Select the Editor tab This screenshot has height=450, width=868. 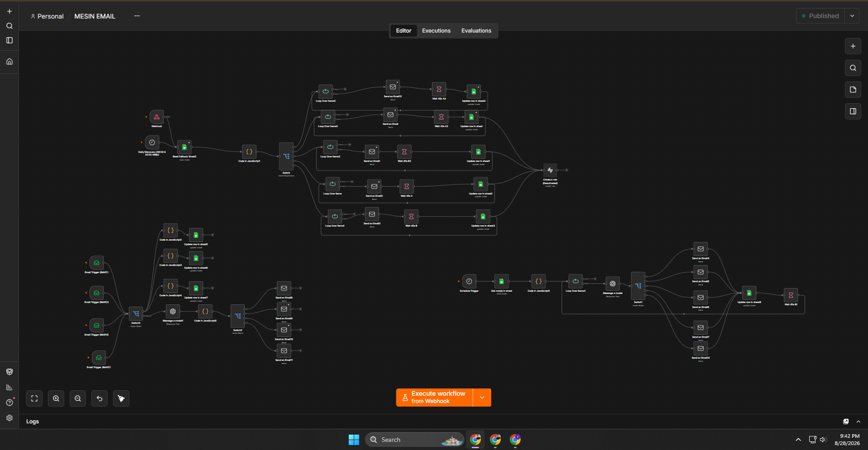pos(403,31)
